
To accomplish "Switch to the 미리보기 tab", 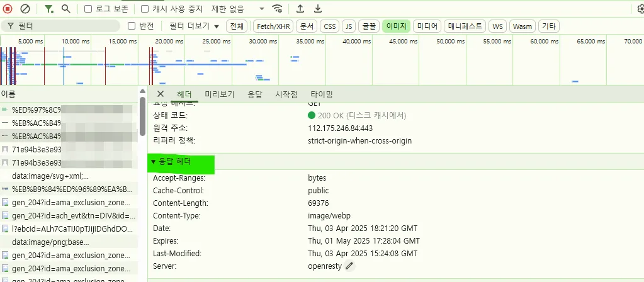I will pyautogui.click(x=219, y=94).
